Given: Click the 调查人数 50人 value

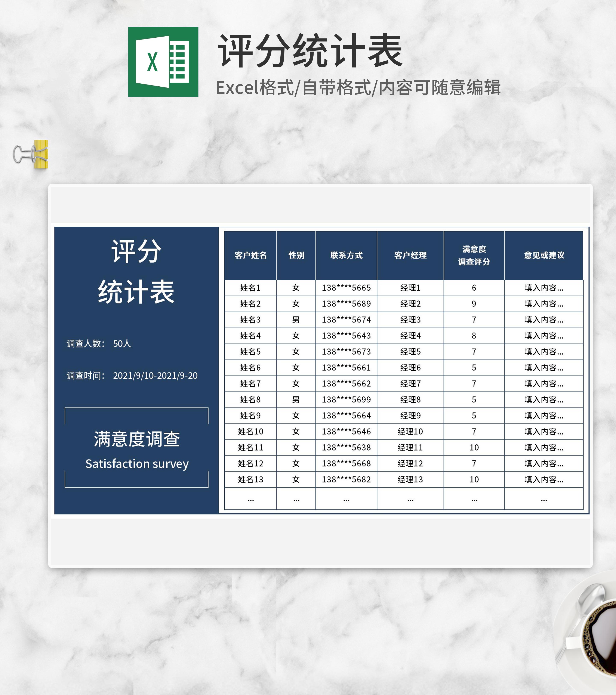Looking at the screenshot, I should pos(122,344).
